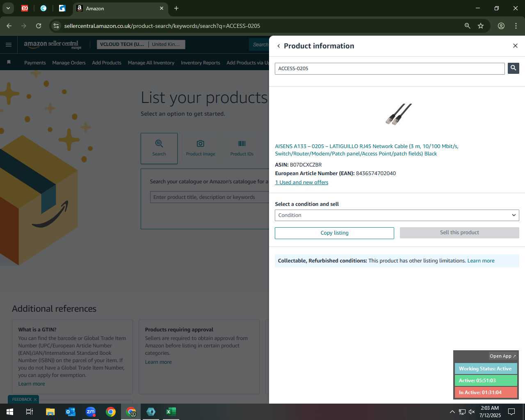Open Outlook from the taskbar
The image size is (525, 420).
(x=70, y=412)
